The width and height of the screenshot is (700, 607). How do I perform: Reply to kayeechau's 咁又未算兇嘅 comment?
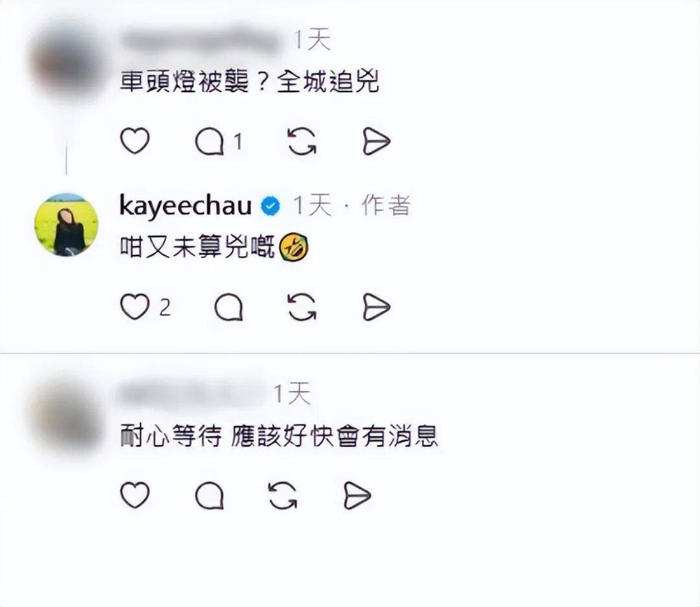(229, 307)
